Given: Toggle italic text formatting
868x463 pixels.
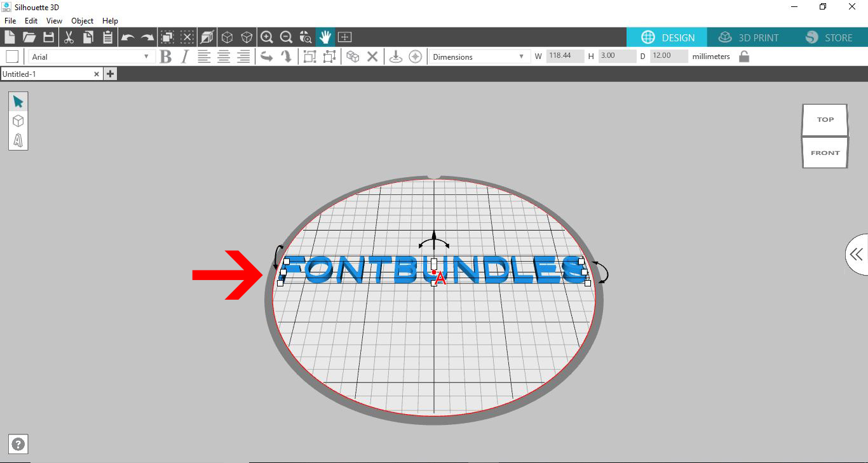Looking at the screenshot, I should [185, 57].
